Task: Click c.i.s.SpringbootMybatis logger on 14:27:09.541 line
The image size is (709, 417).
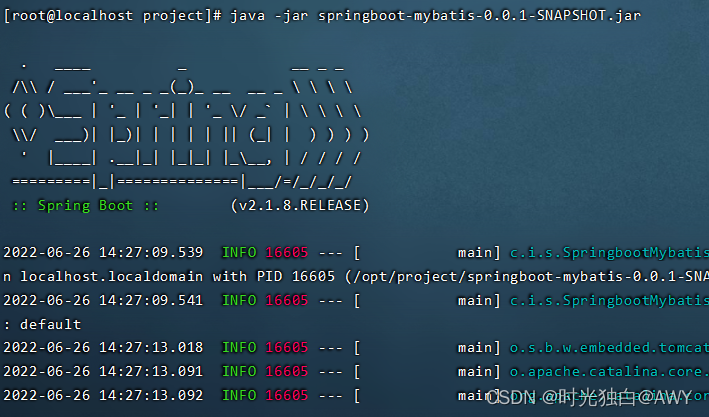Action: (x=609, y=300)
